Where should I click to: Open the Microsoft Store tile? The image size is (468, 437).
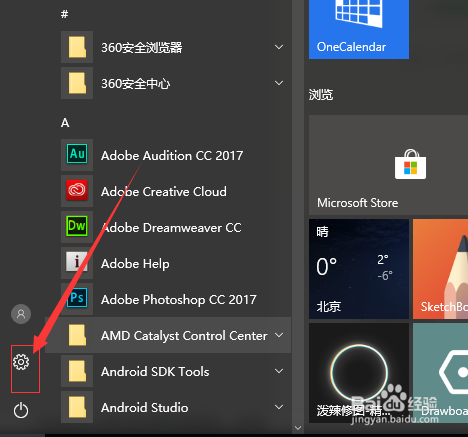[x=388, y=165]
